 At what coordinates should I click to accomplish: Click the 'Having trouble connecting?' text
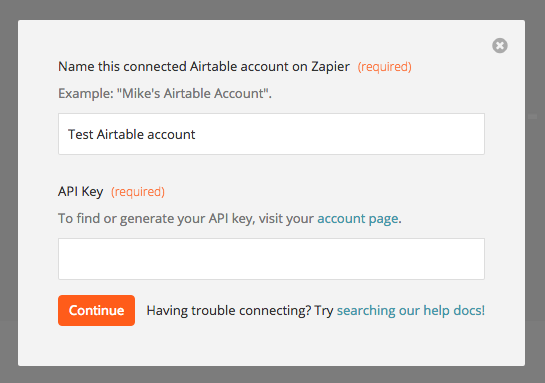(x=228, y=310)
